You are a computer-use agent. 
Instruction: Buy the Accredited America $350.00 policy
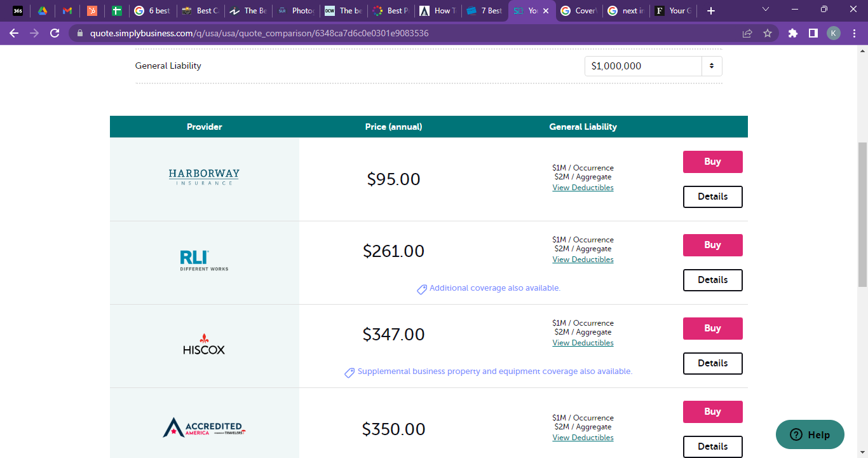[712, 412]
